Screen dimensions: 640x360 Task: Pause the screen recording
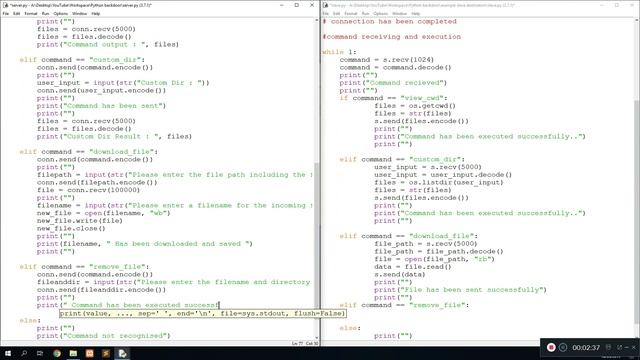[563, 347]
